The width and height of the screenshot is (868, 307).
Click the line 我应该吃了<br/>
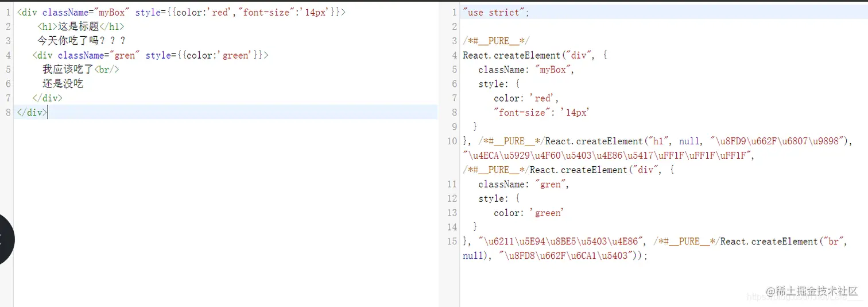[81, 70]
